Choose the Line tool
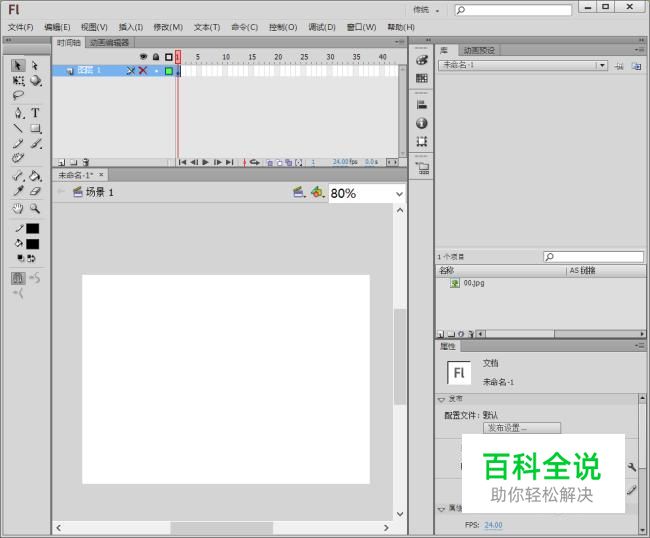This screenshot has width=650, height=538. pos(18,128)
